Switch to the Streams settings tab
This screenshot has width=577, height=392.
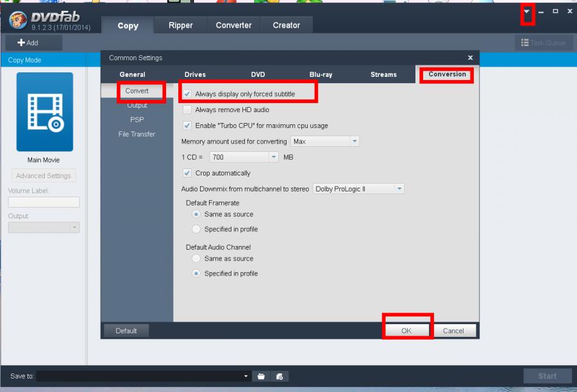coord(383,74)
